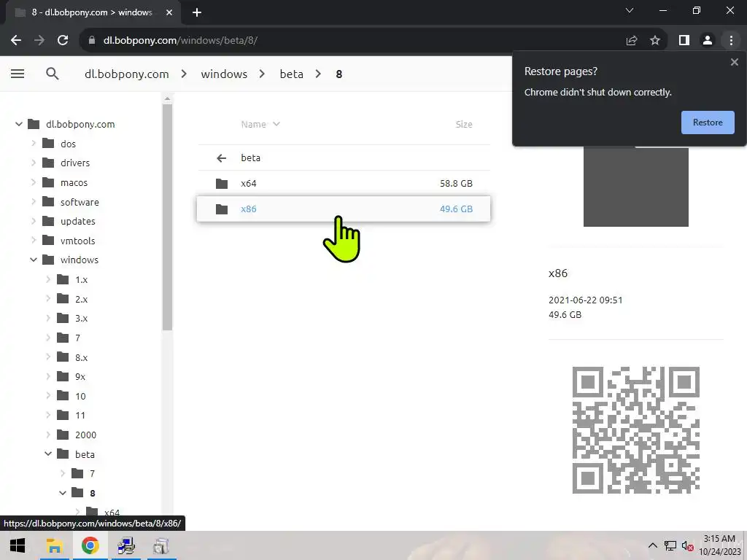Viewport: 747px width, 560px height.
Task: Select the 11 folder in the tree
Action: point(80,416)
